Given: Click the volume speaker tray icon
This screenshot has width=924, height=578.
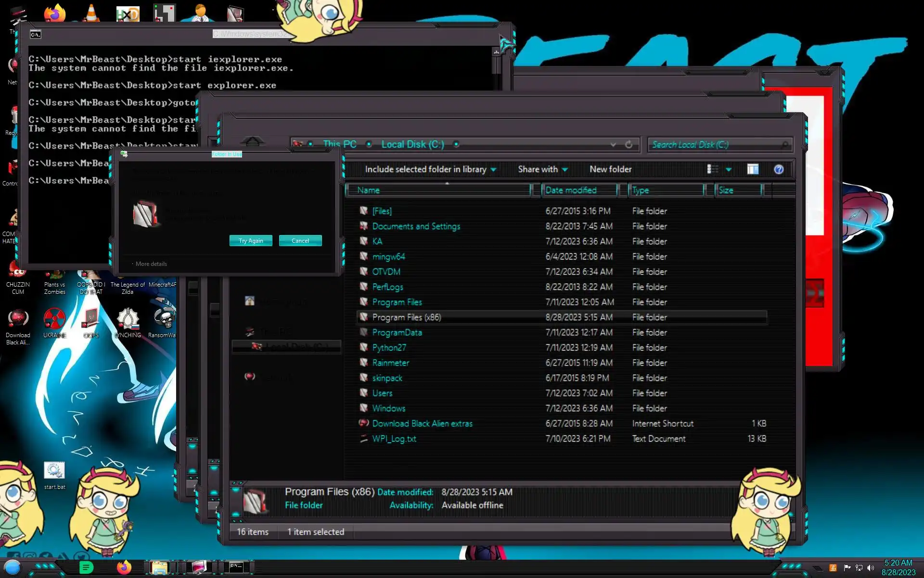Looking at the screenshot, I should [x=871, y=568].
